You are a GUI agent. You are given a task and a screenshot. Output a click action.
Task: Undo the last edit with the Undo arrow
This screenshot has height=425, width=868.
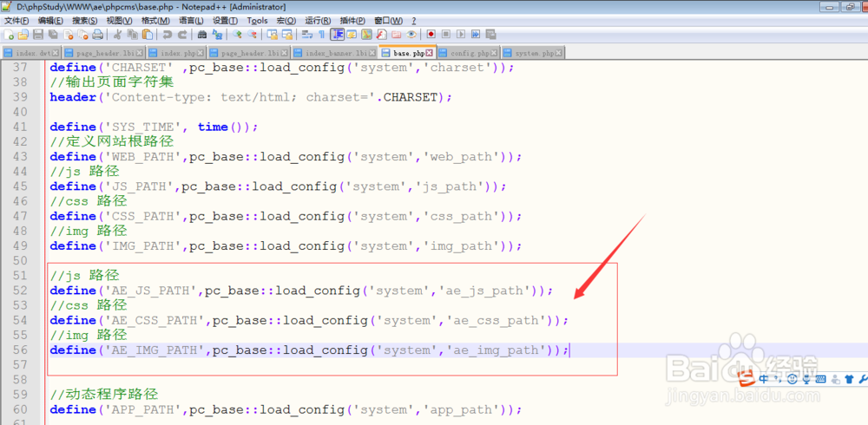(x=167, y=35)
